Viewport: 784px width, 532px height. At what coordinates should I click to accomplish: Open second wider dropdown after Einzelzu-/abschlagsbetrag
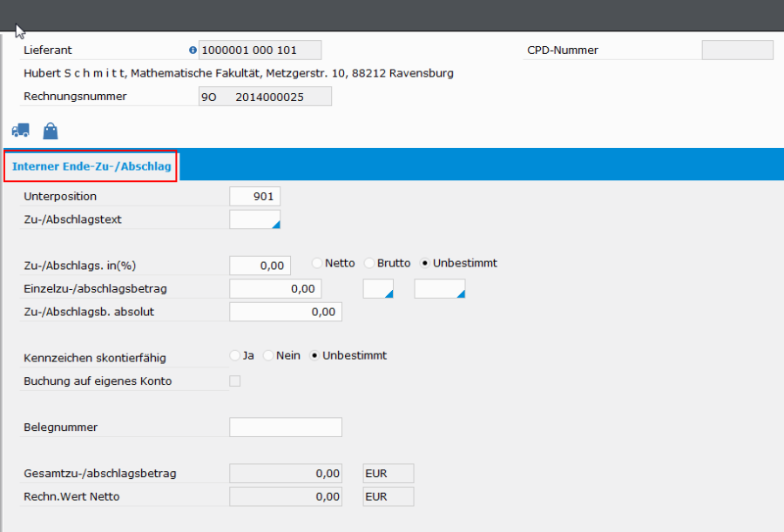pyautogui.click(x=440, y=289)
